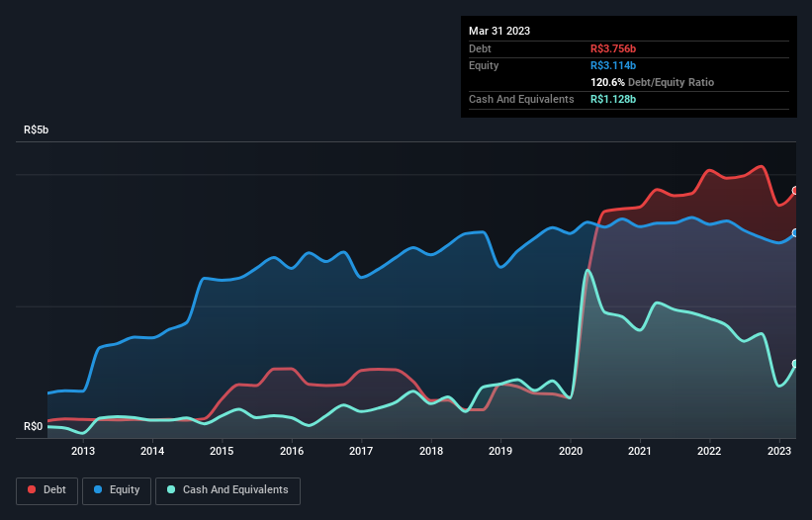This screenshot has width=812, height=520.
Task: Click the 2018 x-axis label
Action: click(x=431, y=451)
